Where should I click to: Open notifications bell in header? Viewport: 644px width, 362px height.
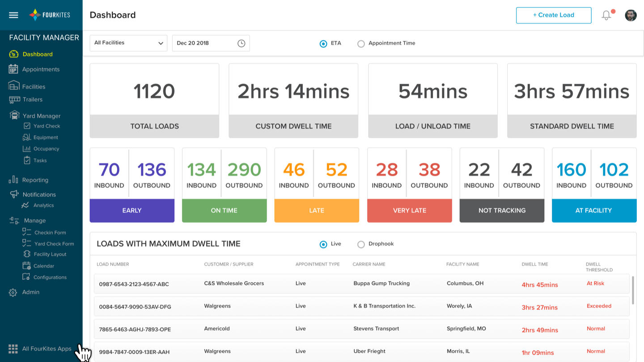[x=606, y=15]
